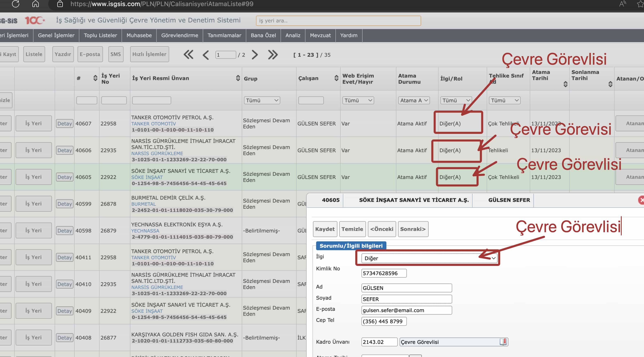Open the TANKER OTOMOTİV link in first row
Screen dimensions: 644x357
coord(153,124)
